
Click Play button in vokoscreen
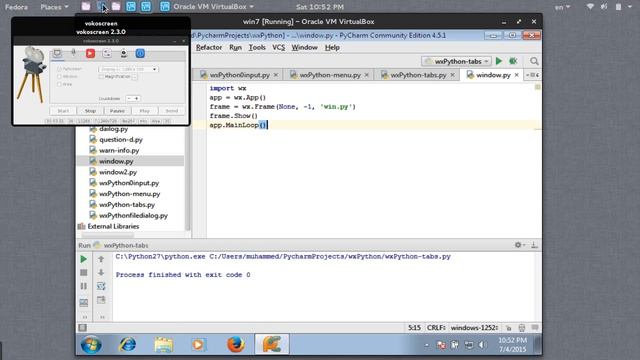(144, 111)
